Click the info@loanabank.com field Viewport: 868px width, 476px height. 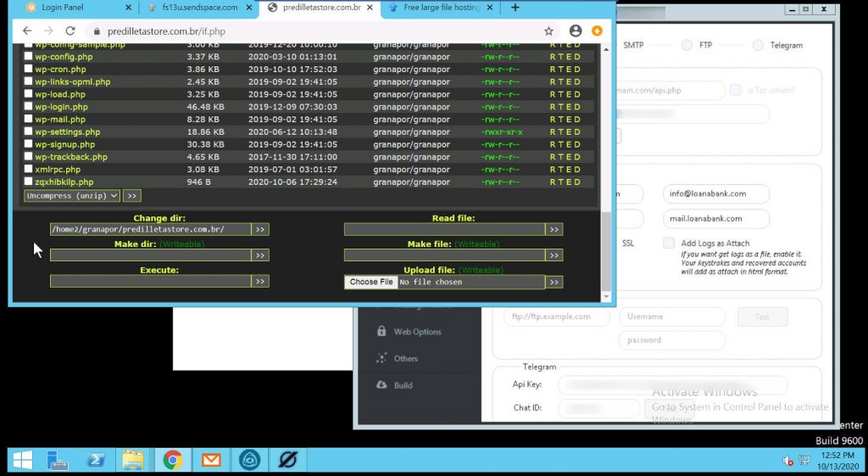[x=716, y=194]
